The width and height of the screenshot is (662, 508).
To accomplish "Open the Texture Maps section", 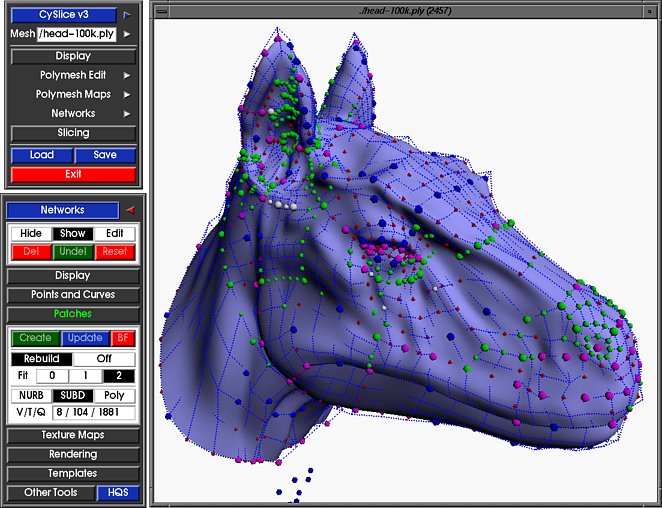I will pos(72,435).
